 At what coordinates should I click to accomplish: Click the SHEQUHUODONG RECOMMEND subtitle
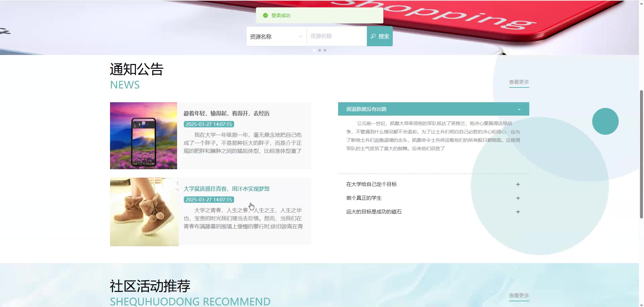tap(190, 301)
